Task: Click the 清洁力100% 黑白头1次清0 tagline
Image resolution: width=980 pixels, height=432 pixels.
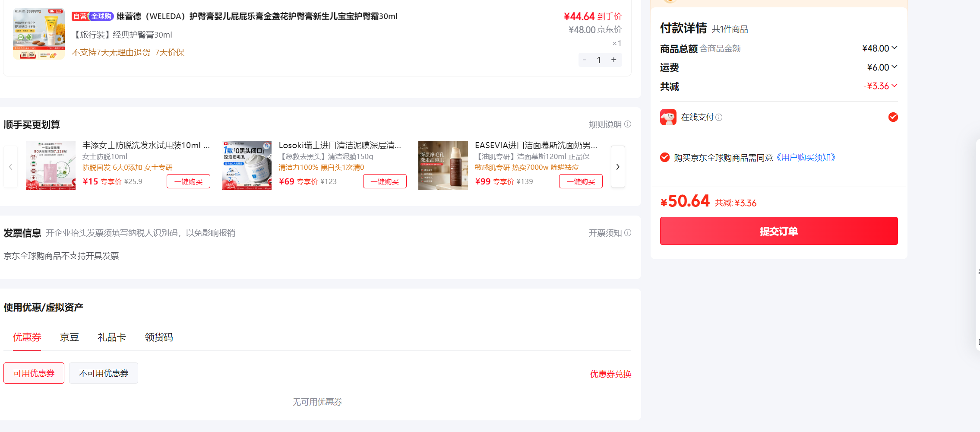Action: click(321, 168)
